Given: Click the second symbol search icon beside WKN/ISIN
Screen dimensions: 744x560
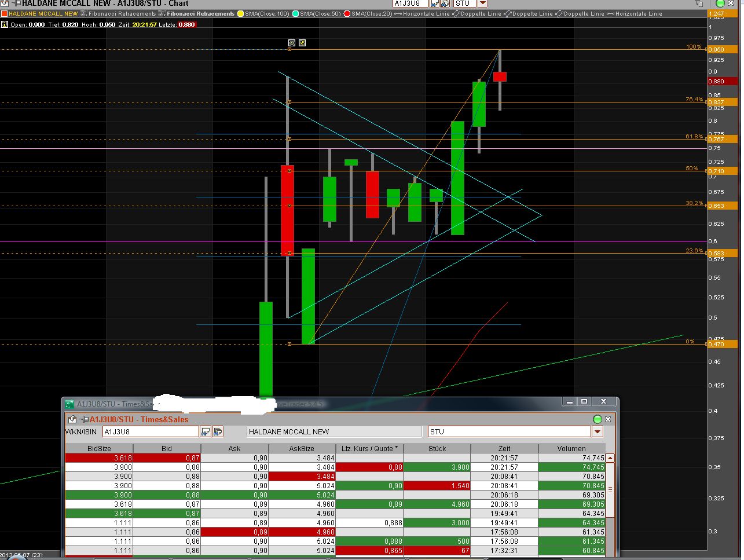Looking at the screenshot, I should point(218,431).
